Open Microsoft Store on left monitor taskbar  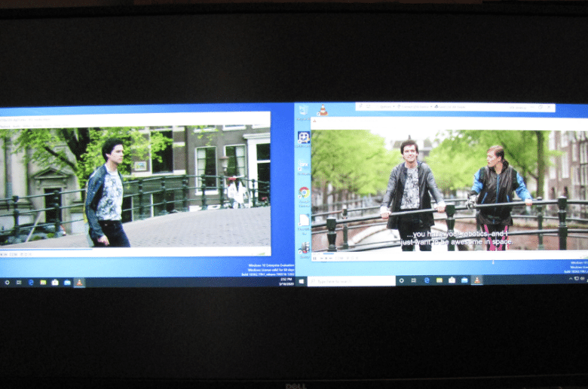[55, 283]
